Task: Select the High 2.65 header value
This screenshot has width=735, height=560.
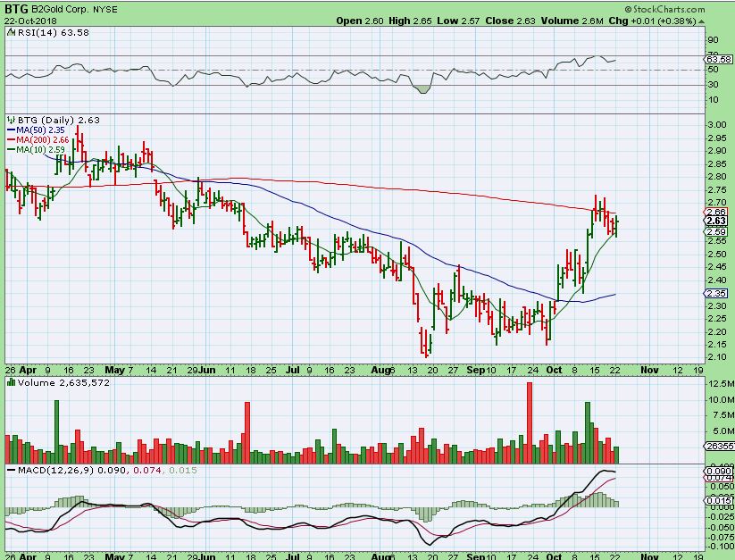Action: pyautogui.click(x=410, y=21)
